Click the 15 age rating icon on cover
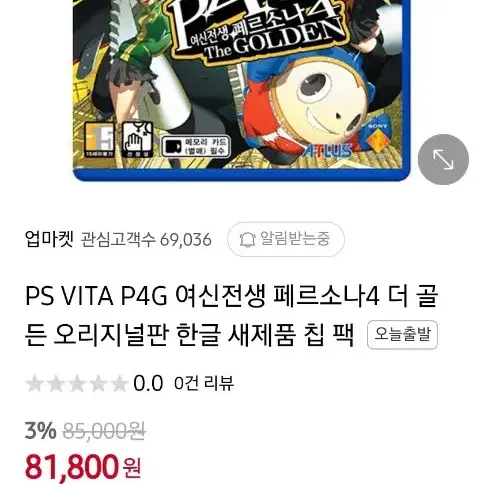Viewport: 484px width, 484px height. [x=99, y=140]
